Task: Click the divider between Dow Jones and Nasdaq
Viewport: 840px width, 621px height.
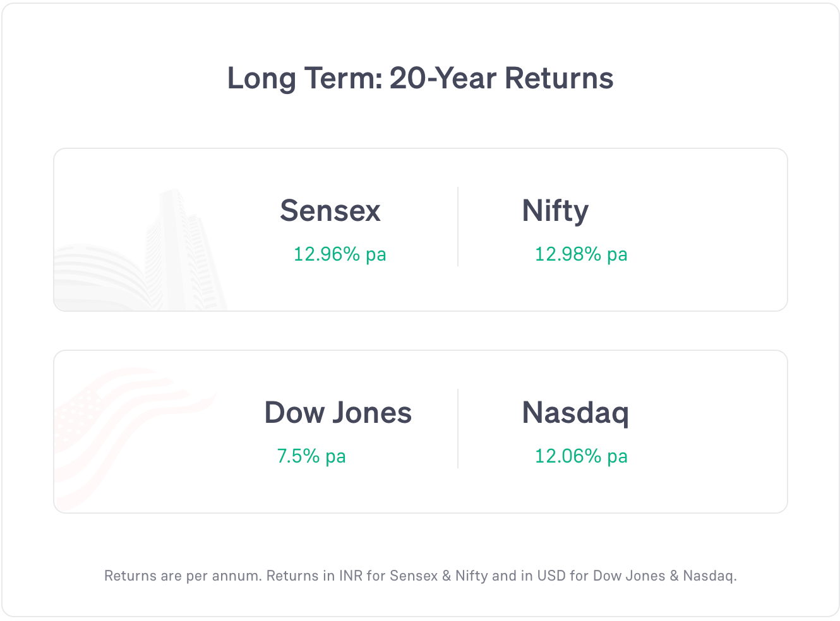Action: (458, 429)
